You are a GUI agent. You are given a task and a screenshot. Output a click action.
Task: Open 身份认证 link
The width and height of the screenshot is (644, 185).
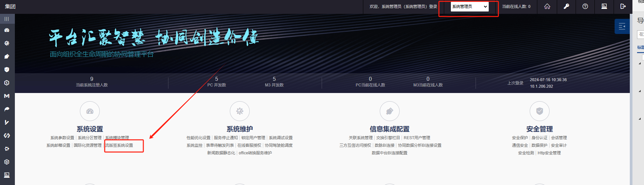(x=539, y=138)
